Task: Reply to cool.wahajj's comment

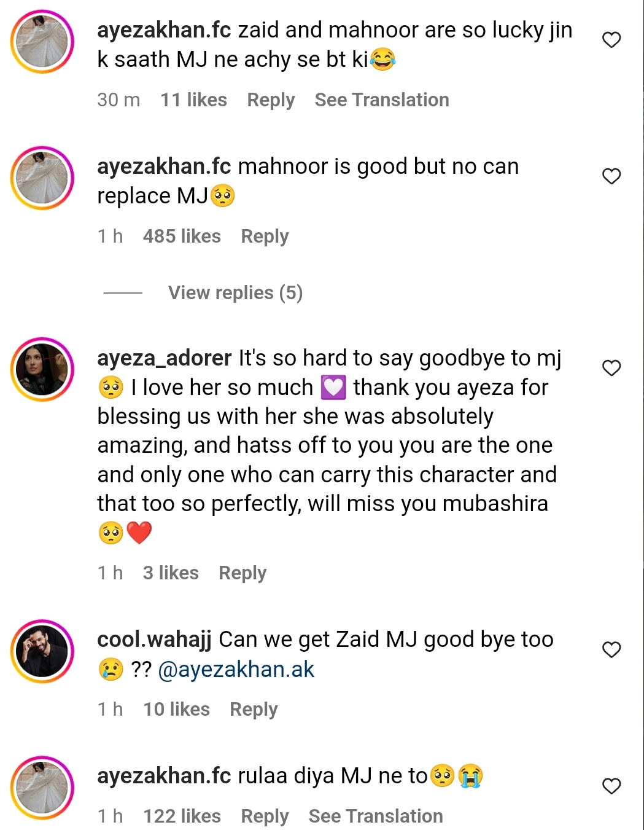Action: pyautogui.click(x=254, y=710)
